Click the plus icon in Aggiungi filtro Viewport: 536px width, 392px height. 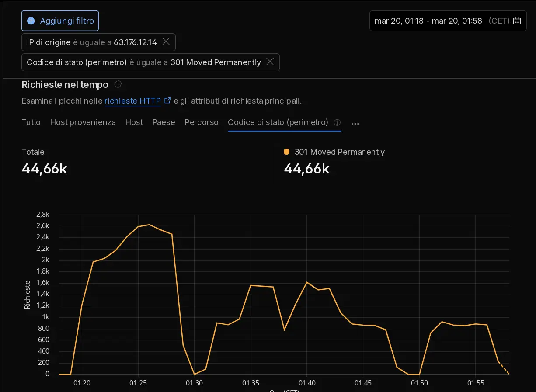point(31,21)
